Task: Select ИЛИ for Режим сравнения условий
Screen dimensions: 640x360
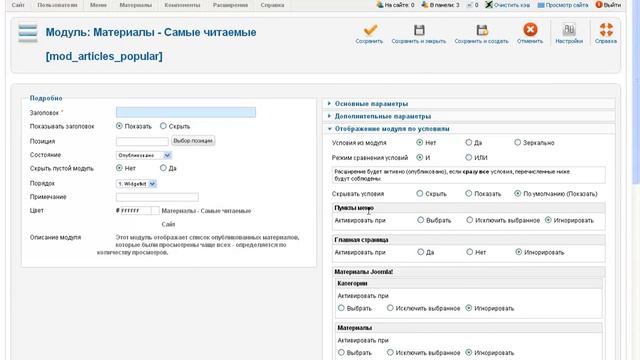Action: pyautogui.click(x=469, y=157)
